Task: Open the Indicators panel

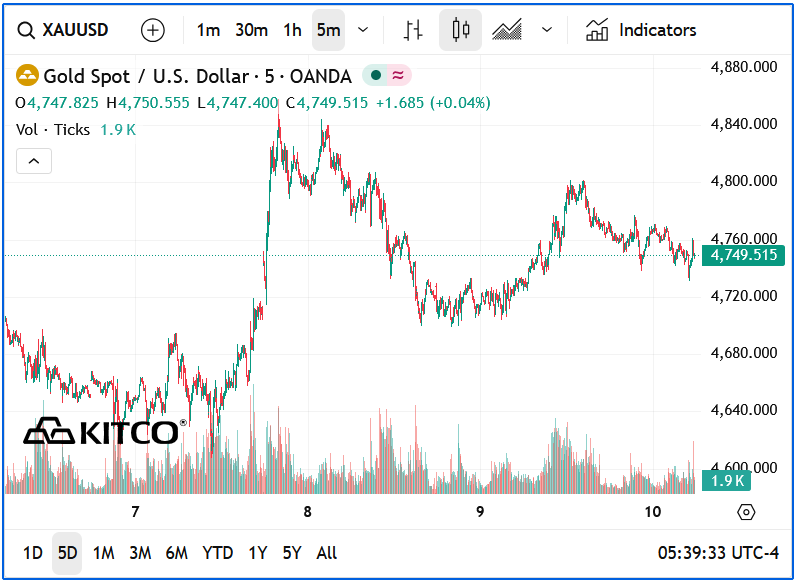Action: pyautogui.click(x=641, y=30)
